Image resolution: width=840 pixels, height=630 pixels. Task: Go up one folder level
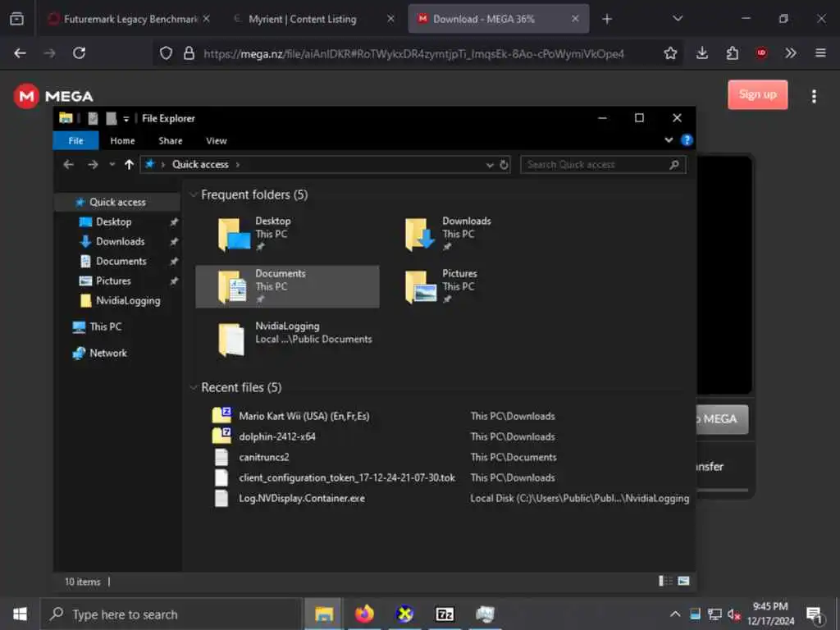click(x=129, y=164)
